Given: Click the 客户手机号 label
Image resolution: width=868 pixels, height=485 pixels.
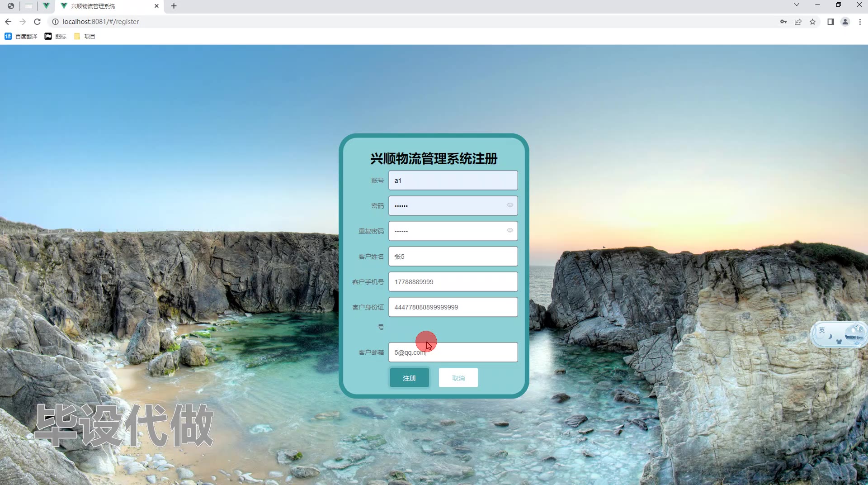Looking at the screenshot, I should [x=368, y=281].
